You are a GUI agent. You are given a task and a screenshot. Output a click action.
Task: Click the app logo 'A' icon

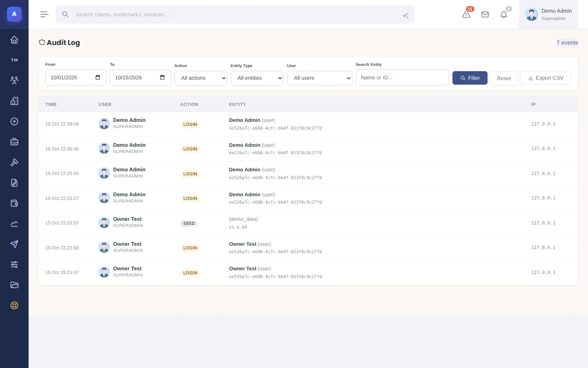pos(14,14)
